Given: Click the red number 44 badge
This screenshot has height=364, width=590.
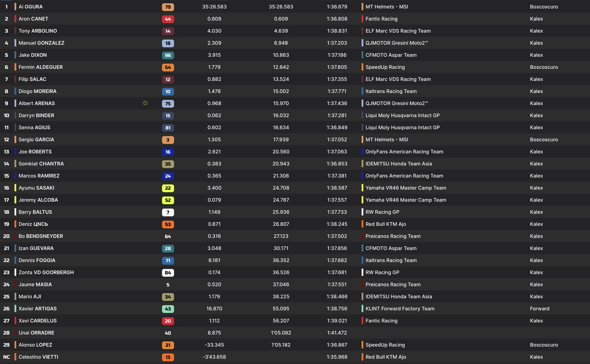Looking at the screenshot, I should [168, 19].
